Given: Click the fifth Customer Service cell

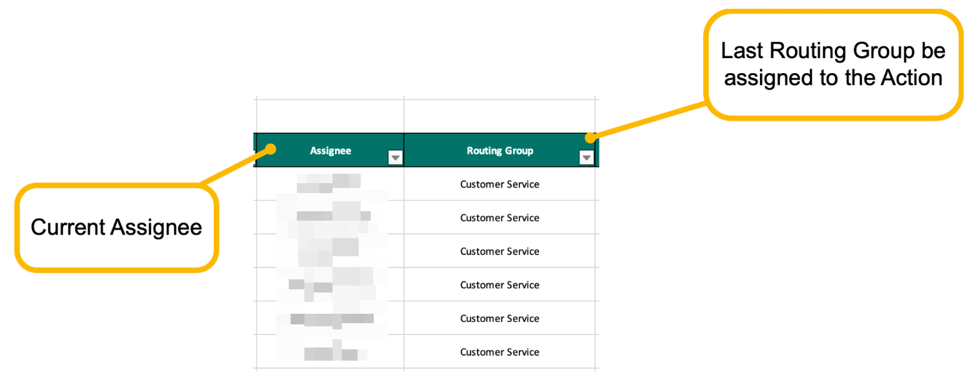Looking at the screenshot, I should click(499, 319).
